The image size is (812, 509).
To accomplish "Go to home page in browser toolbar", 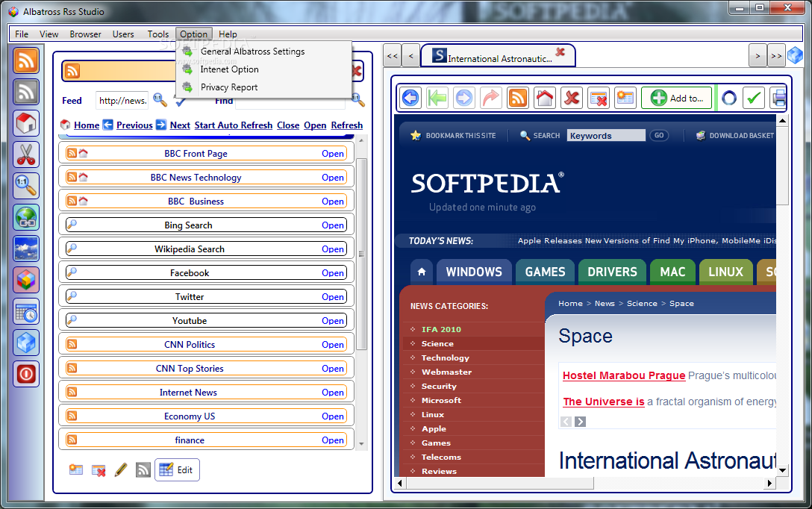I will tap(545, 98).
